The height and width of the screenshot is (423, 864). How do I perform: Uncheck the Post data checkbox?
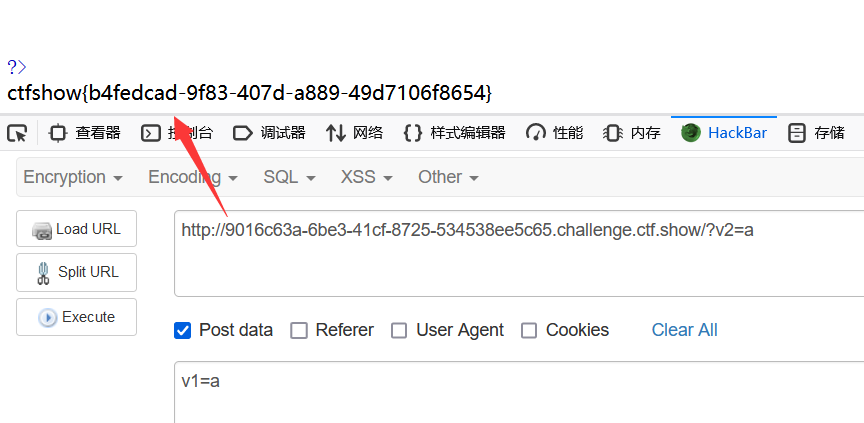[x=182, y=330]
